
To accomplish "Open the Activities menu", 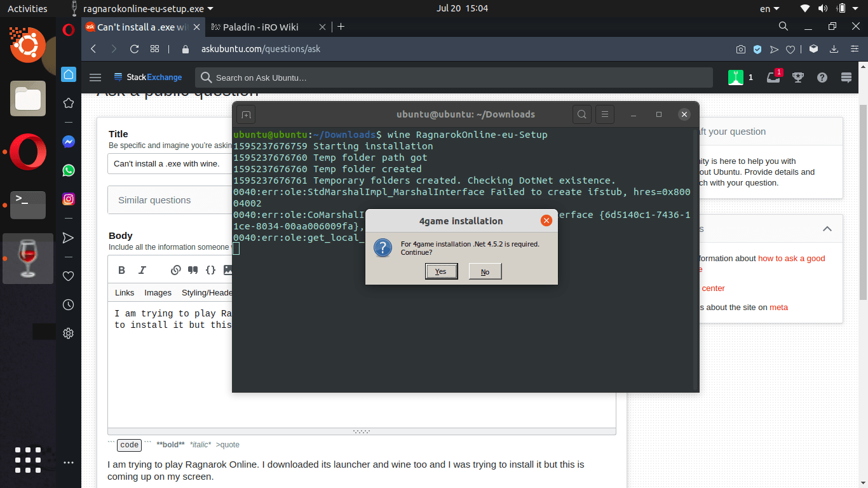I will tap(27, 8).
